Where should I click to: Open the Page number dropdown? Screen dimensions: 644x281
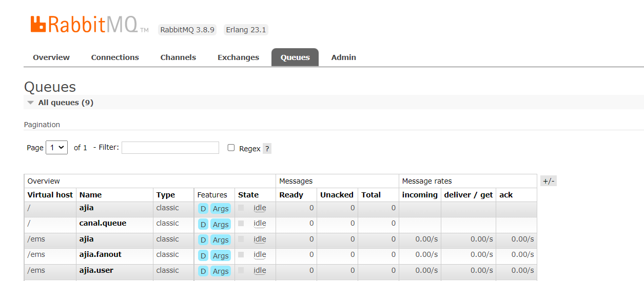point(56,148)
